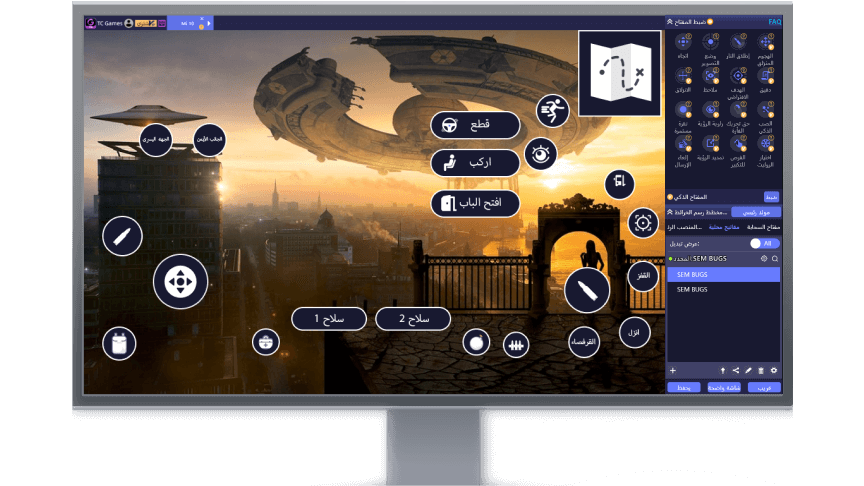The image size is (864, 486).
Task: Click the افتح الباب open door key
Action: click(475, 203)
